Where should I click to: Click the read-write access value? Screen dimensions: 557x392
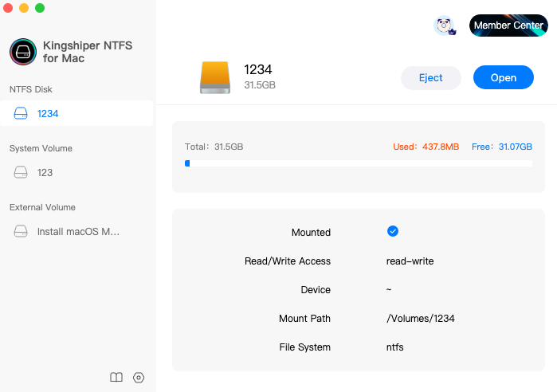[410, 261]
